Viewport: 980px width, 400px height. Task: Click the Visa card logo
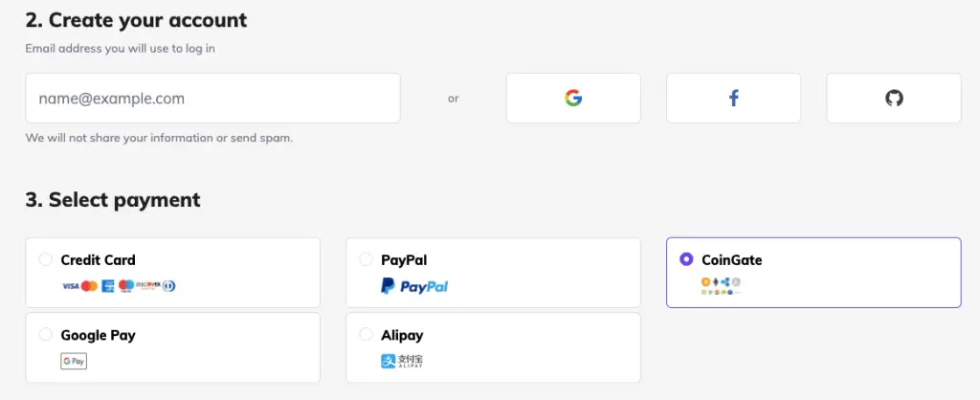[x=70, y=285]
